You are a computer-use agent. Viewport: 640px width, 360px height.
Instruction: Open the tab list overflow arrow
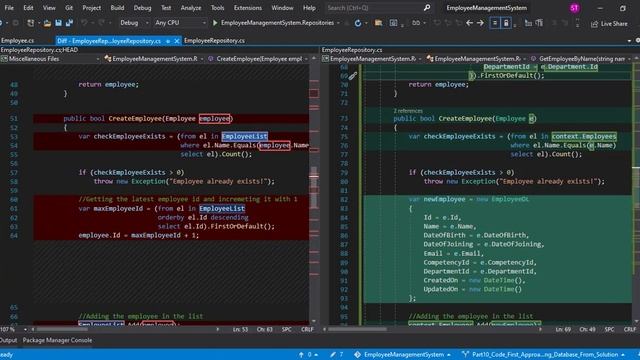pos(629,41)
